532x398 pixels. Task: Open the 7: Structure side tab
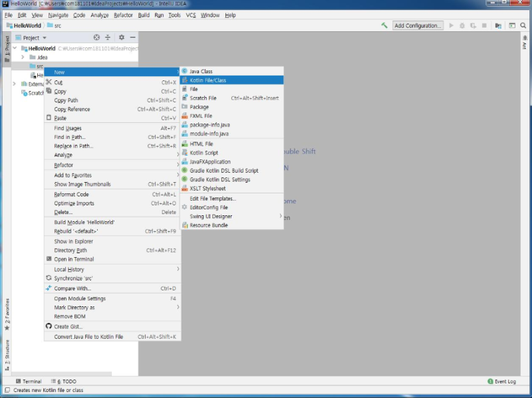[x=7, y=355]
